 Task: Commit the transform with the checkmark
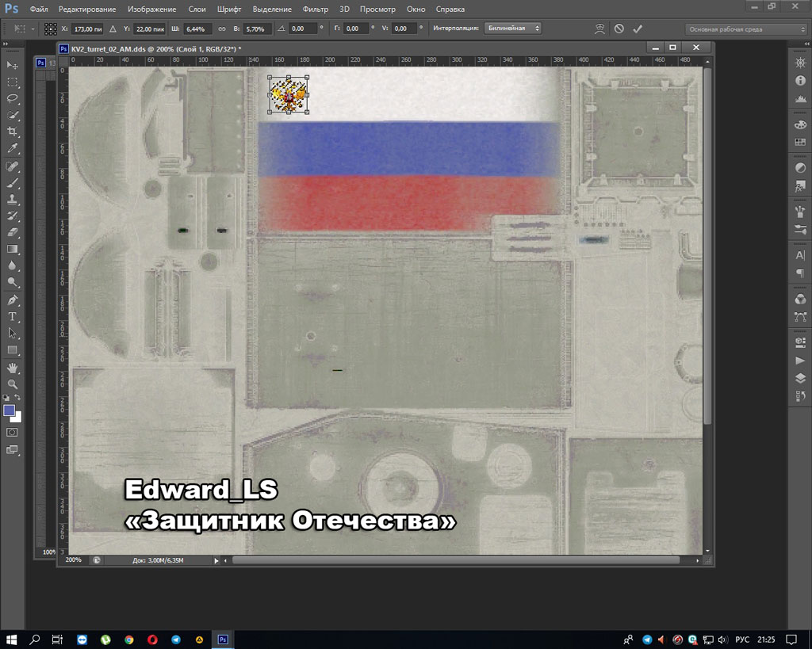638,29
